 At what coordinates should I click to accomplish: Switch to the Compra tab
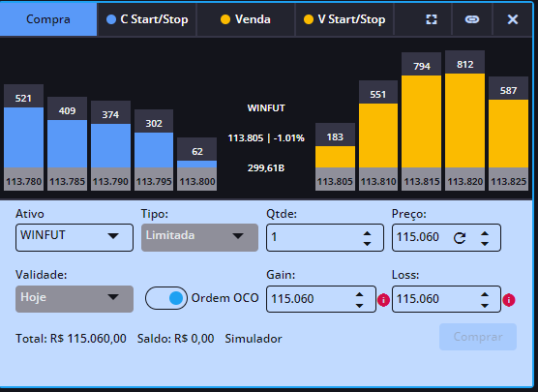(x=48, y=19)
